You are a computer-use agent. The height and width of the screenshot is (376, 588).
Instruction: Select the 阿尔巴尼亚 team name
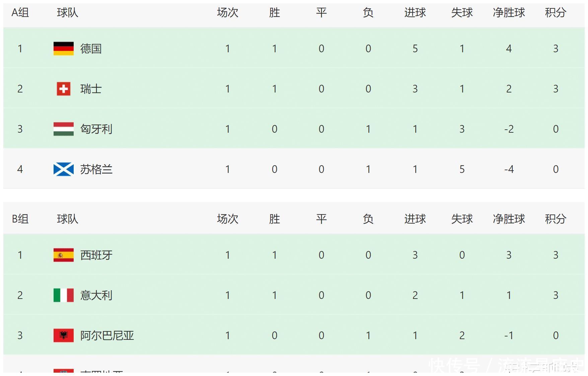(x=107, y=335)
